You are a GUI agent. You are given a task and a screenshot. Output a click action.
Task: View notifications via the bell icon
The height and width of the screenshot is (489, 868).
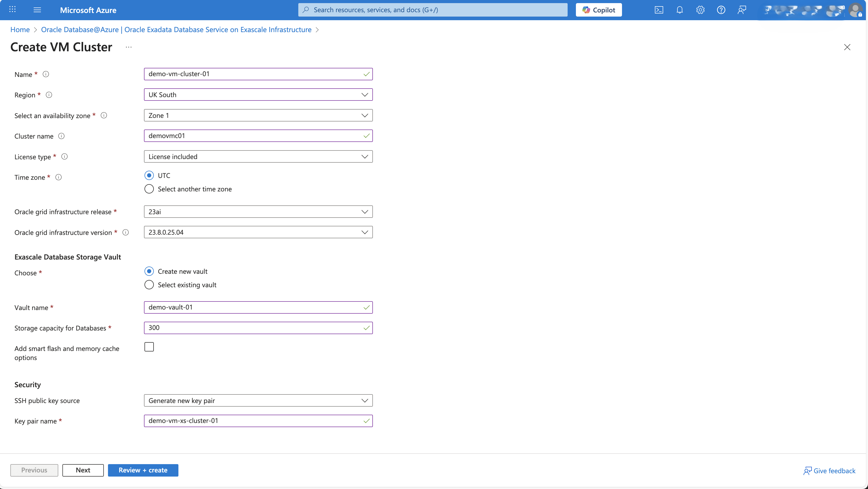pyautogui.click(x=680, y=10)
